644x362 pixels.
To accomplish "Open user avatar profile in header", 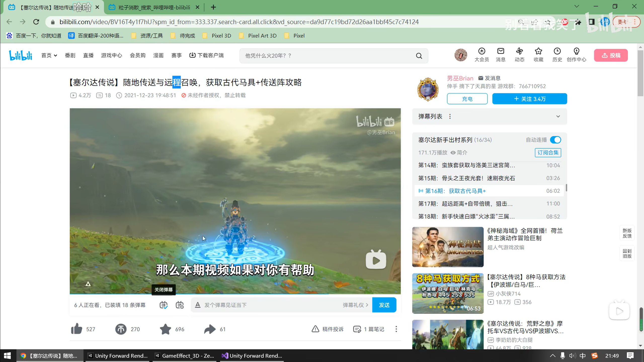I will point(461,55).
